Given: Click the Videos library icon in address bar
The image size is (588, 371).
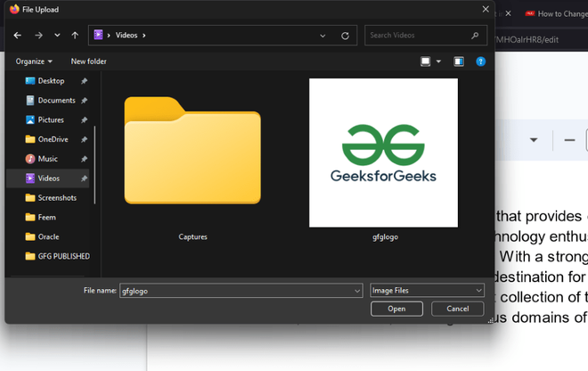Looking at the screenshot, I should pos(98,35).
